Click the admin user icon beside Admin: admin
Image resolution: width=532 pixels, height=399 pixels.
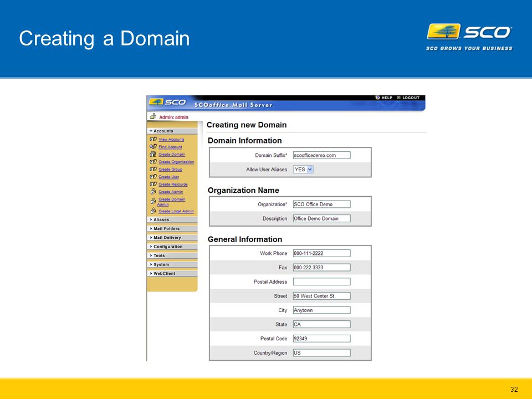153,116
